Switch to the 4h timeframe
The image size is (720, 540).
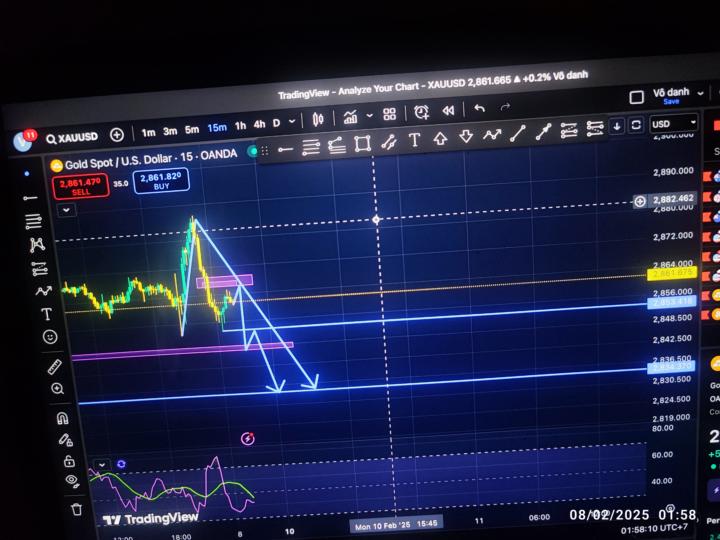coord(259,124)
